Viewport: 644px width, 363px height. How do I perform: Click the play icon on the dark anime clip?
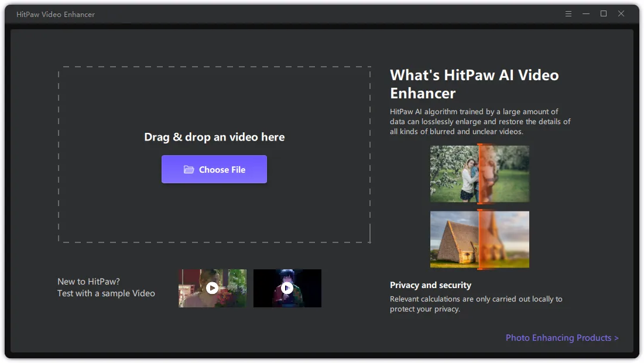point(287,288)
